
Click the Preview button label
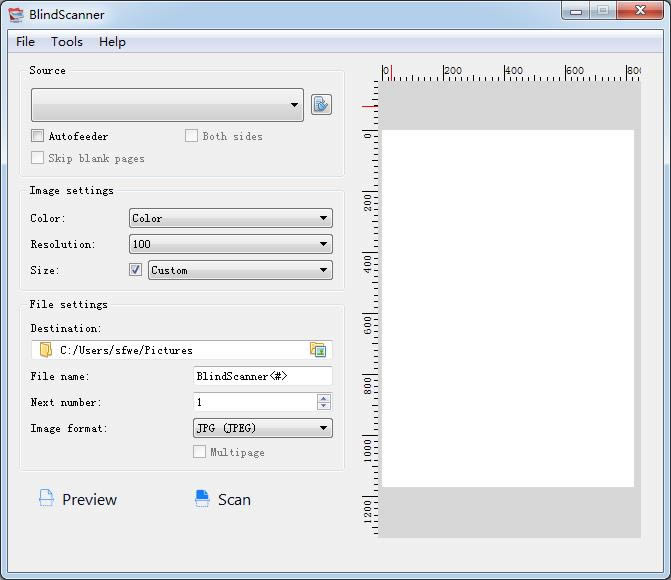click(89, 500)
